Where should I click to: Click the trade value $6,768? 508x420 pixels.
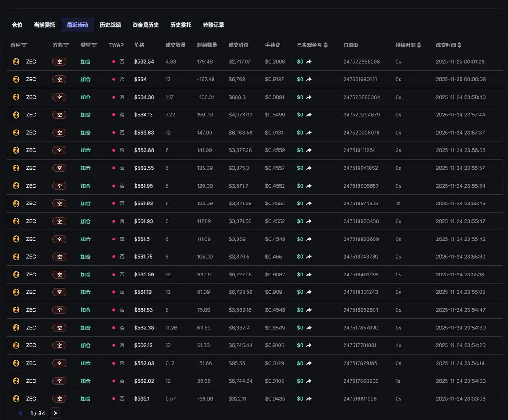237,79
